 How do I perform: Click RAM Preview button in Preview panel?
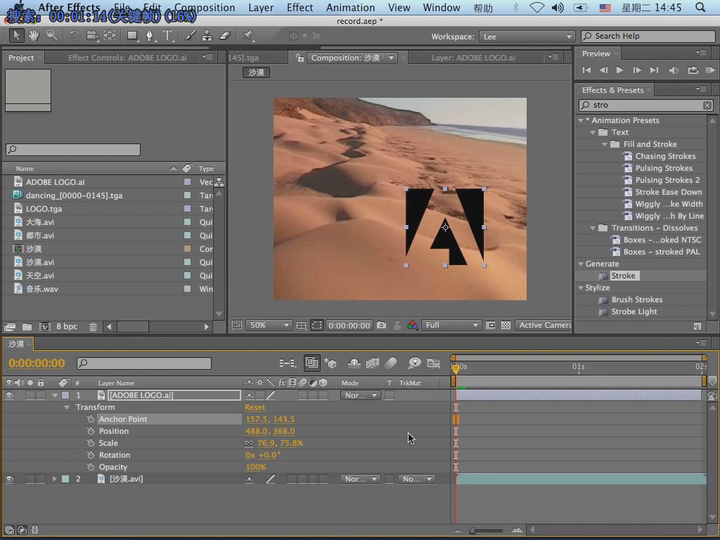(x=710, y=70)
